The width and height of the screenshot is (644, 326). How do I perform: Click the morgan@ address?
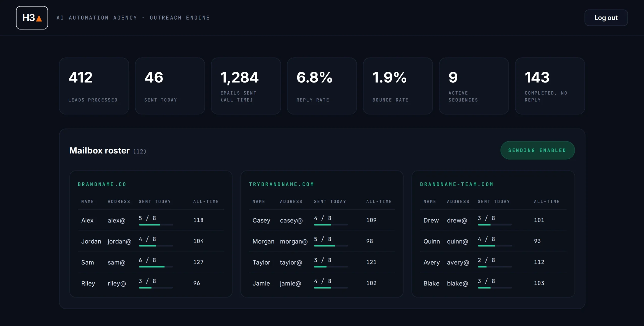coord(294,241)
